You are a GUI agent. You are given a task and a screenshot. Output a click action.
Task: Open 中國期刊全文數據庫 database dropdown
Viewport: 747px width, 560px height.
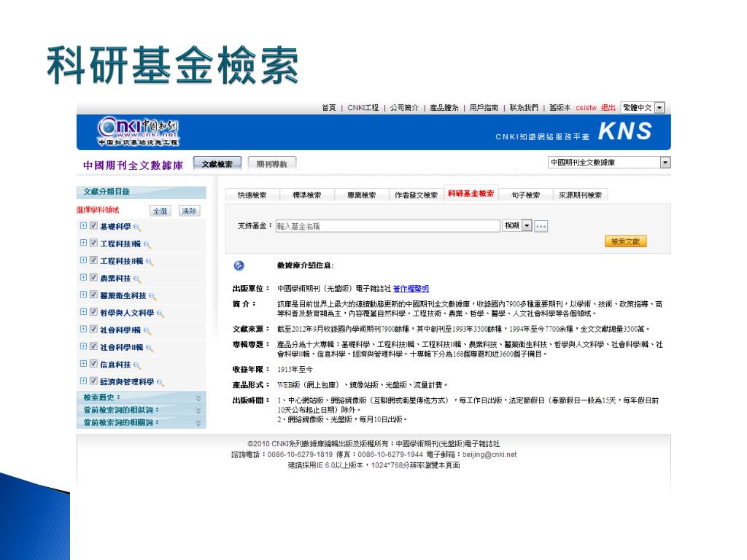pos(665,163)
